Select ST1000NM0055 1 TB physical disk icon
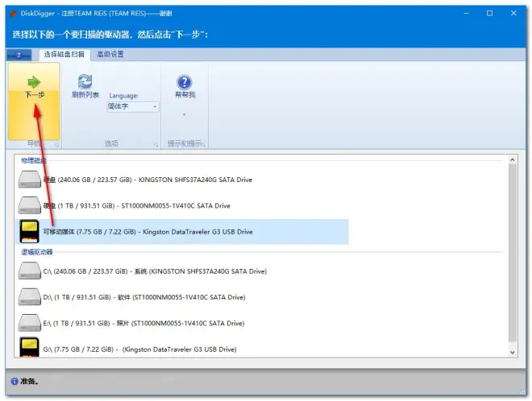The image size is (532, 401). (30, 205)
